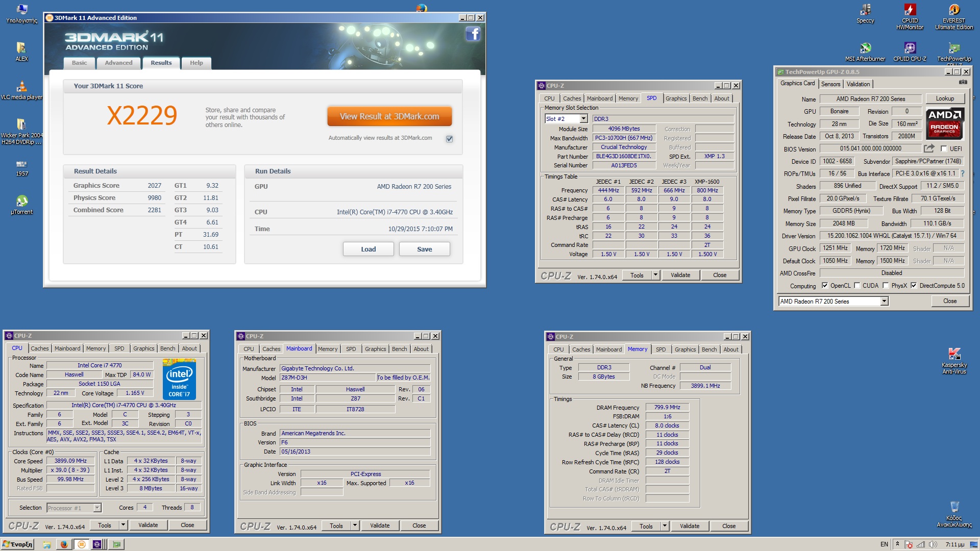Screen dimensions: 980x551
Task: Click Validate in the CPU-Z Memory window
Action: pyautogui.click(x=689, y=527)
